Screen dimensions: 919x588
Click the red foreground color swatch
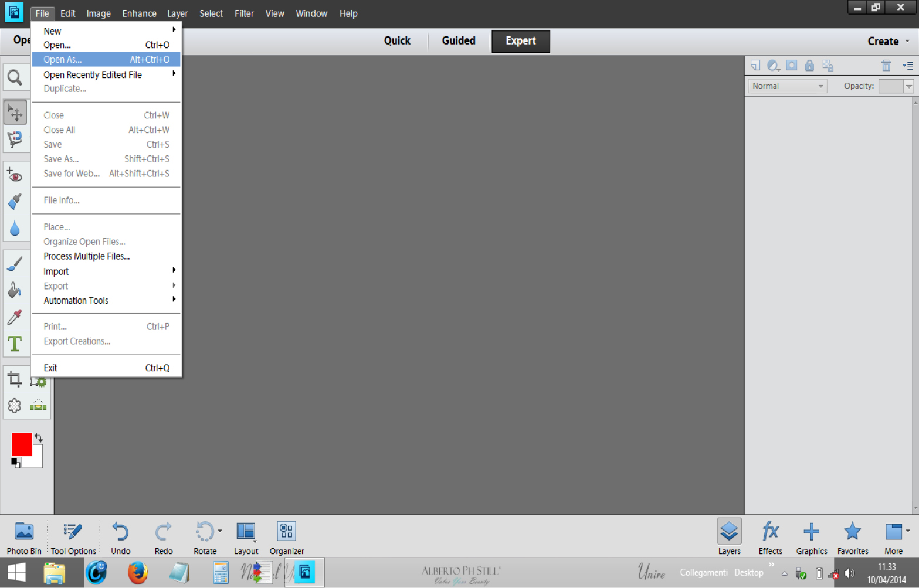22,444
